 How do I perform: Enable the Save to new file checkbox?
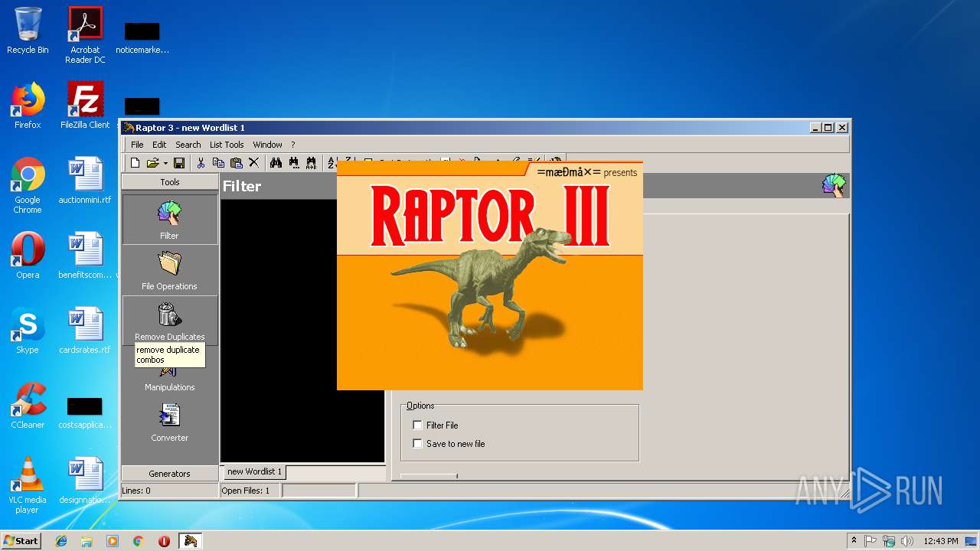pyautogui.click(x=417, y=443)
